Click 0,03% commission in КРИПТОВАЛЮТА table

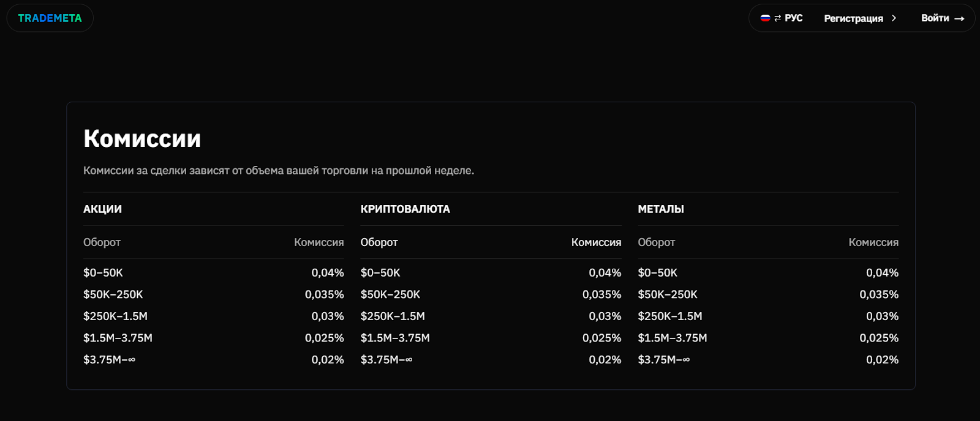coord(605,316)
